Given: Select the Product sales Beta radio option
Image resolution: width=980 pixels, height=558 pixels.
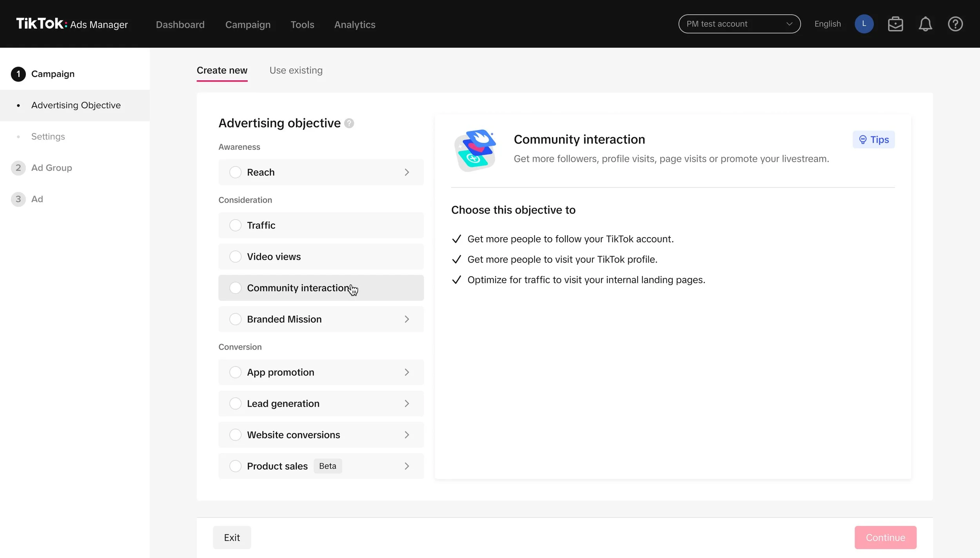Looking at the screenshot, I should point(235,466).
